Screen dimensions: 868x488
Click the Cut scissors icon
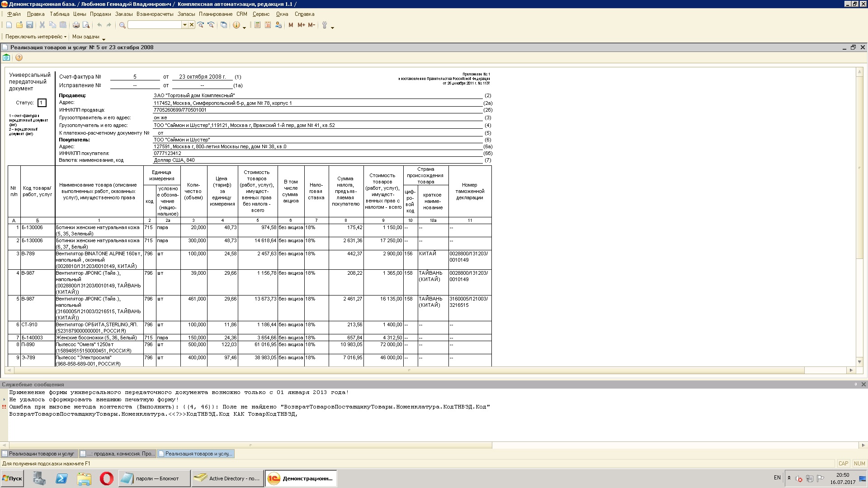click(42, 25)
